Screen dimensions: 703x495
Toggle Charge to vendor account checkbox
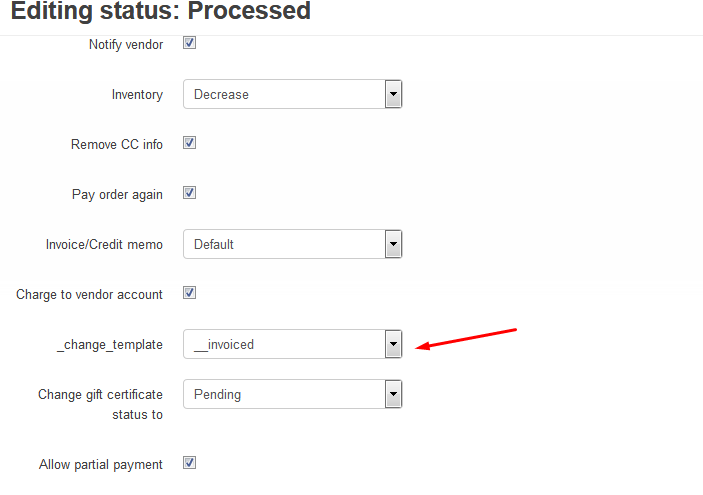(x=189, y=293)
